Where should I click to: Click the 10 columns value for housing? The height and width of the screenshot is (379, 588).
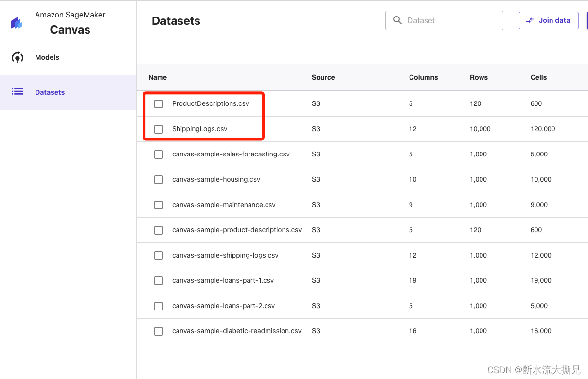coord(413,179)
